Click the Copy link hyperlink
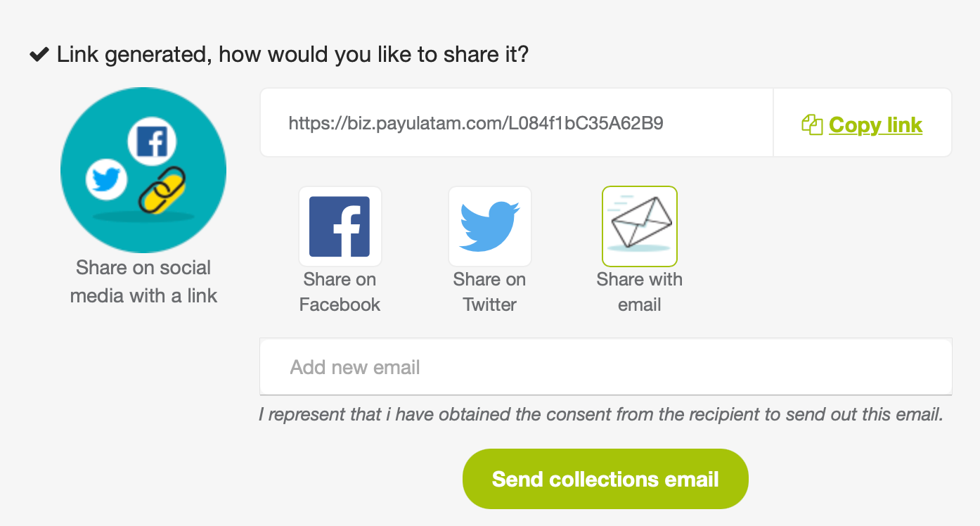This screenshot has width=980, height=526. click(875, 125)
